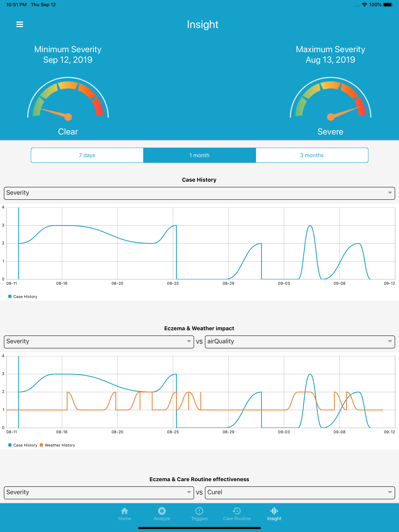Image resolution: width=399 pixels, height=532 pixels.
Task: Tap the 'Clear' severity label
Action: 68,132
